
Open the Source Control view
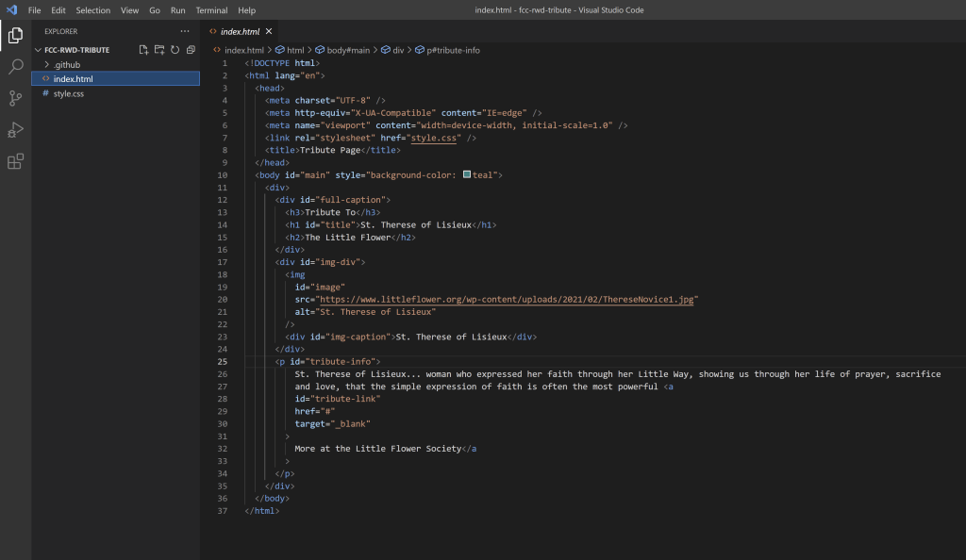15,98
